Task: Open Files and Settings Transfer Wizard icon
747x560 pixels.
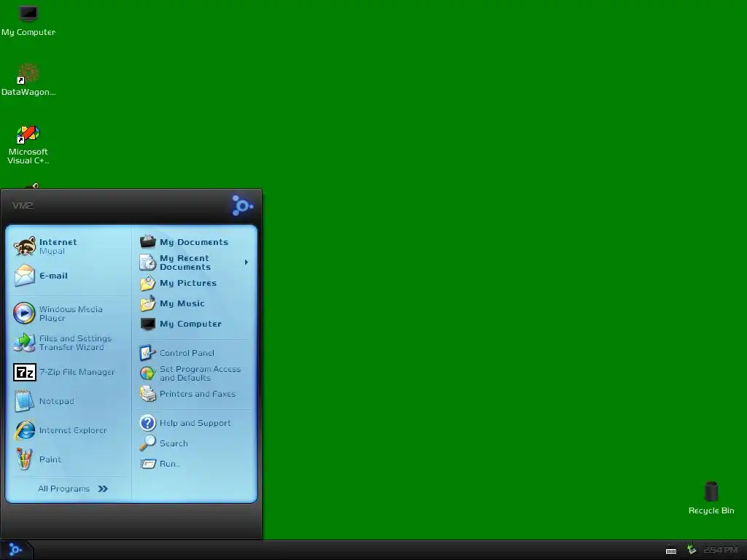Action: click(x=24, y=343)
